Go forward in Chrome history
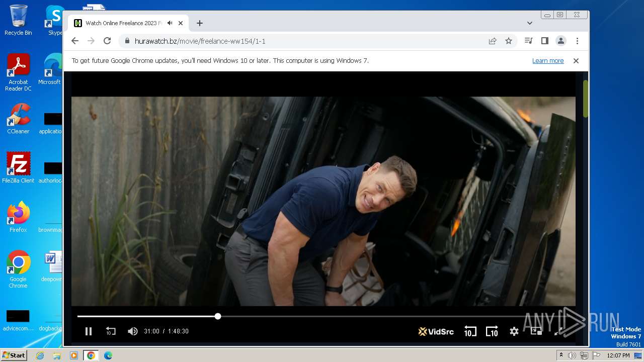This screenshot has width=644, height=362. click(91, 41)
